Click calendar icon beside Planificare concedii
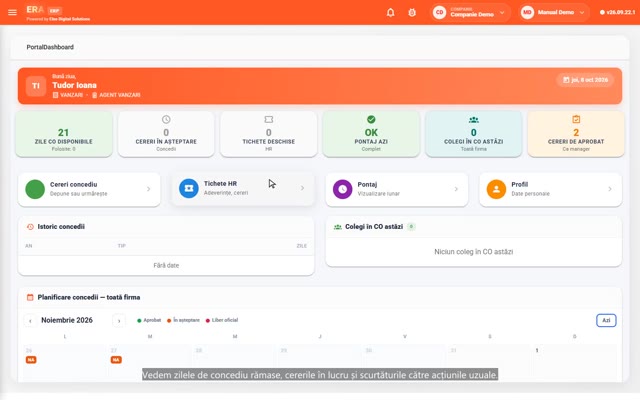This screenshot has width=640, height=400. 30,297
